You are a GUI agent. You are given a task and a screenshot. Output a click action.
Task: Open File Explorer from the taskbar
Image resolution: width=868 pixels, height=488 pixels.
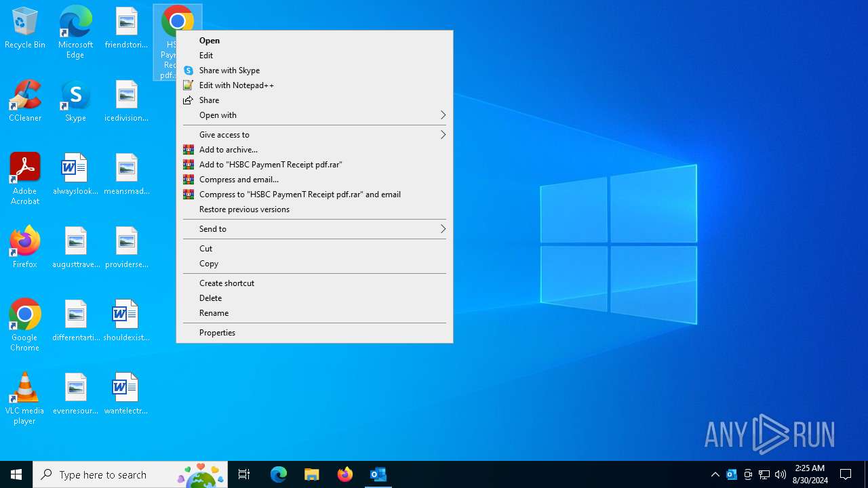pyautogui.click(x=312, y=474)
